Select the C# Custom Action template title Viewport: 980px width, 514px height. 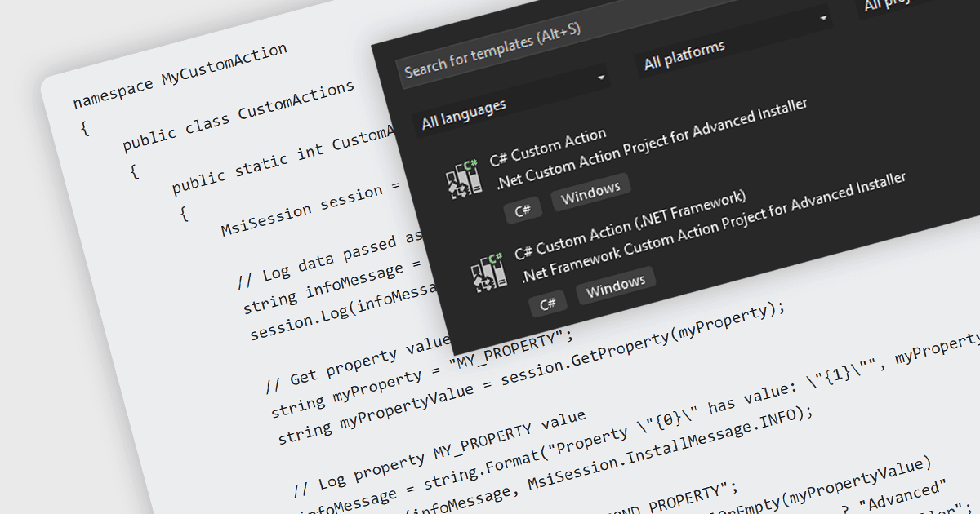pos(548,146)
